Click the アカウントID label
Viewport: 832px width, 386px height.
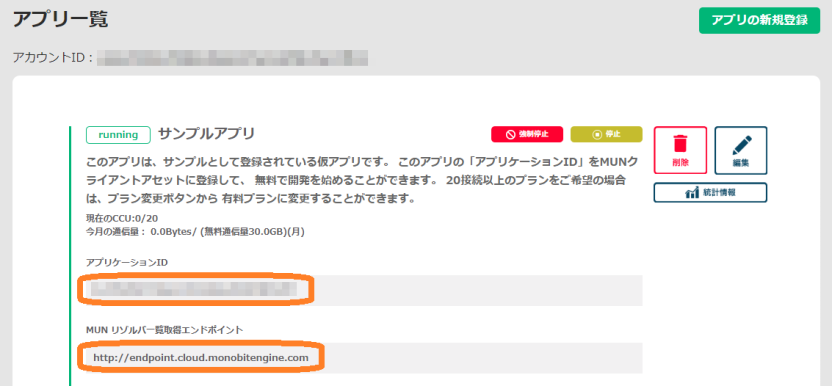pos(53,57)
